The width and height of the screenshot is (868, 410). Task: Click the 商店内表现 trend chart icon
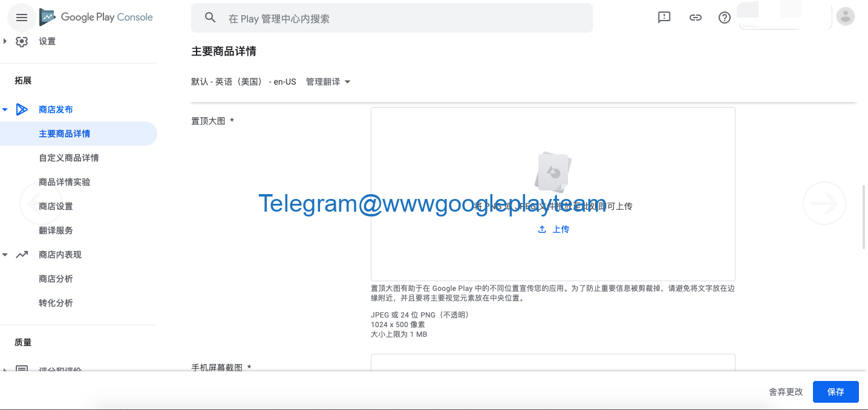(x=22, y=255)
